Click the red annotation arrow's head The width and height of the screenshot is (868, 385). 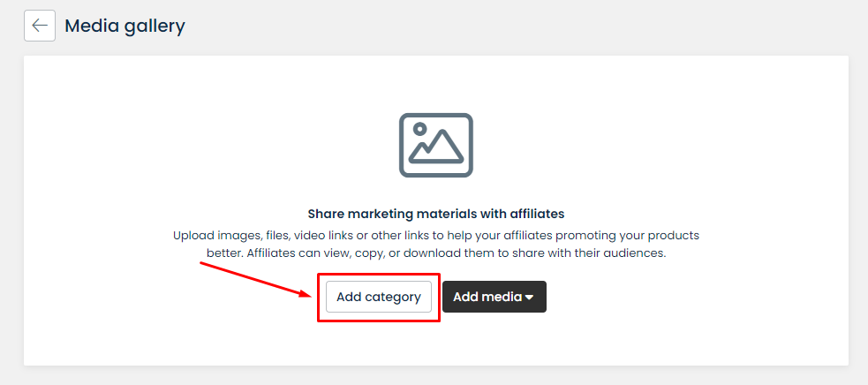pos(309,295)
